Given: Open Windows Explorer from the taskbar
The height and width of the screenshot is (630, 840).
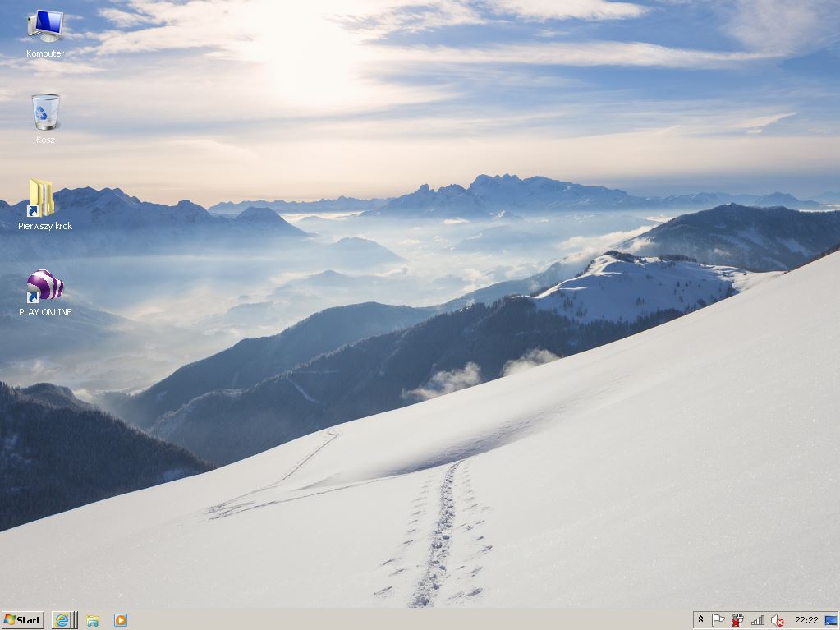Looking at the screenshot, I should [94, 620].
